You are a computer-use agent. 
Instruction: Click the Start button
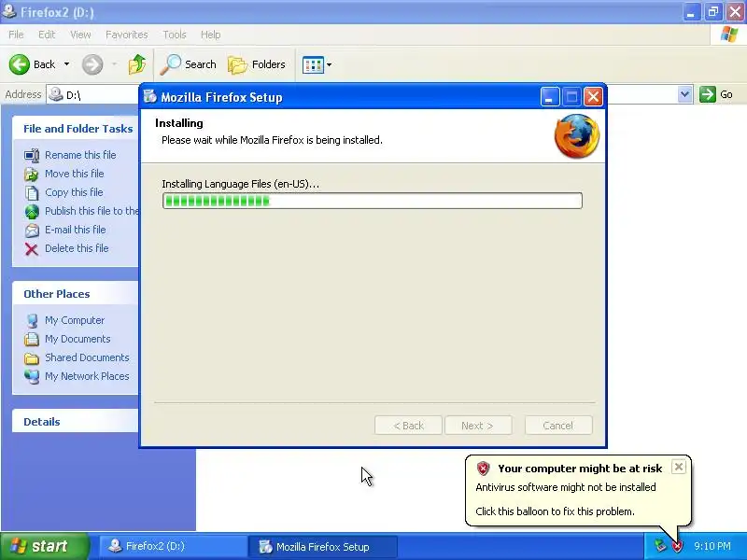[x=44, y=546]
